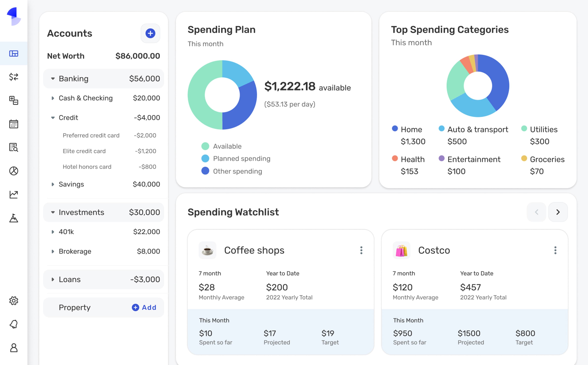
Task: Go to next Spending Watchlist page
Action: tap(558, 212)
